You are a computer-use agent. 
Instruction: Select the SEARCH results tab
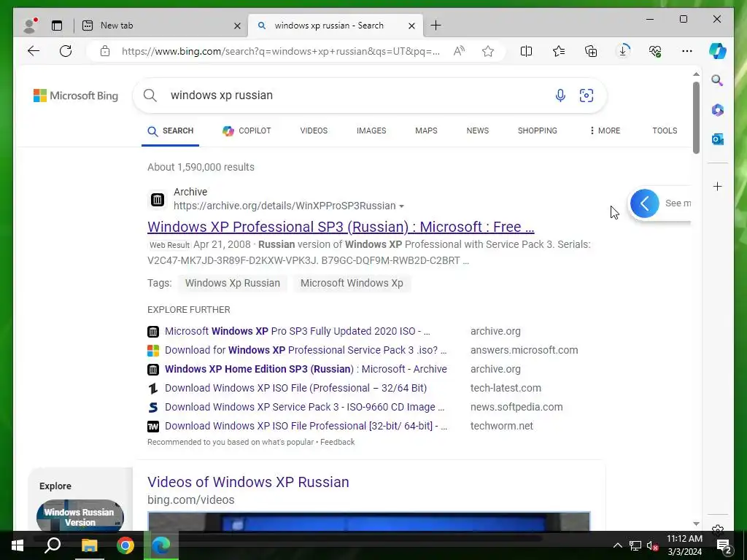pyautogui.click(x=171, y=131)
